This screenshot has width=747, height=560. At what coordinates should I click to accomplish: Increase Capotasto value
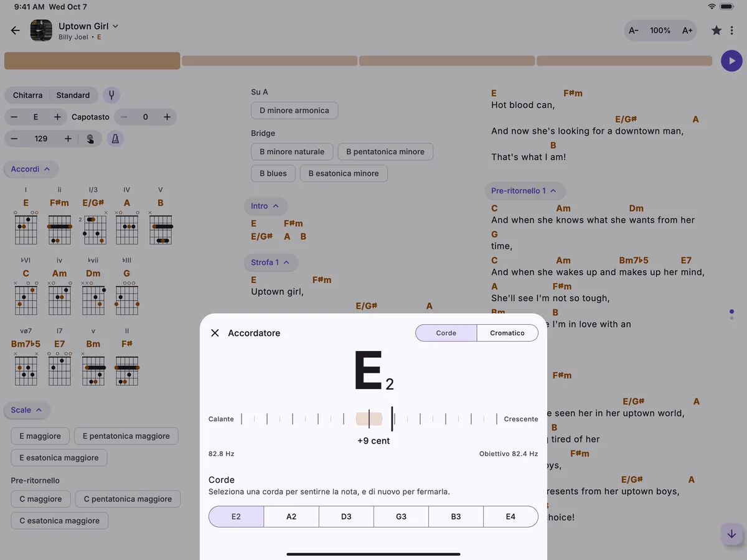(167, 117)
